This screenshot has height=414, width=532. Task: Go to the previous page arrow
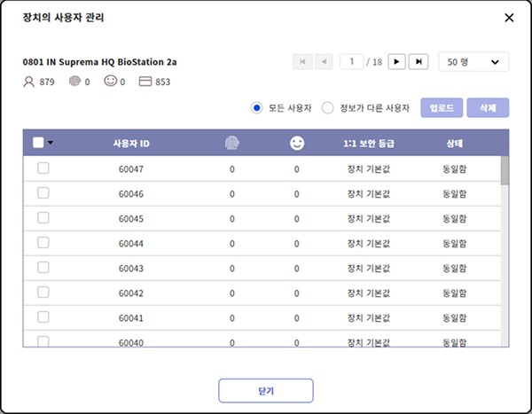click(x=325, y=61)
